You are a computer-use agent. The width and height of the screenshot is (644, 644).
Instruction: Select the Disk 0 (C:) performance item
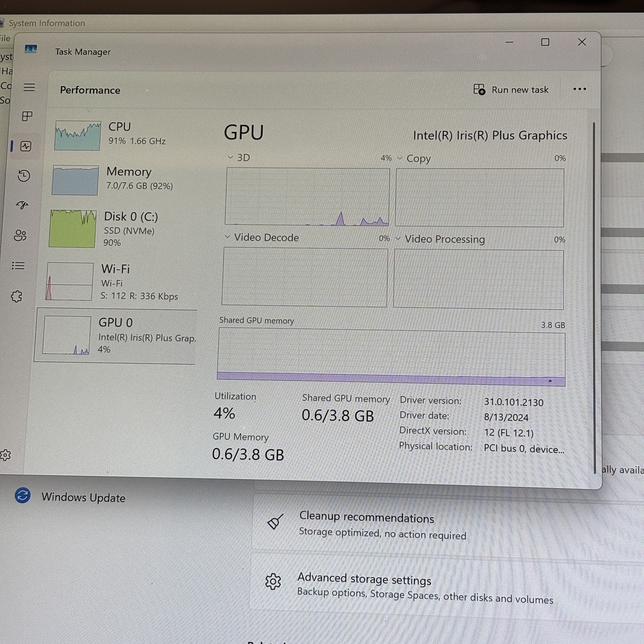click(x=121, y=229)
